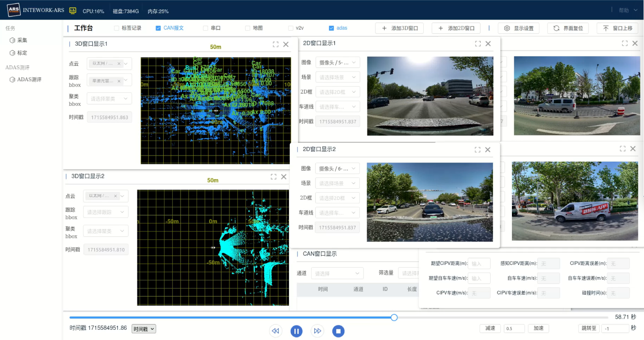Maximize the 3D窗口显示1 window
Screen dimensions: 644x340
click(276, 44)
